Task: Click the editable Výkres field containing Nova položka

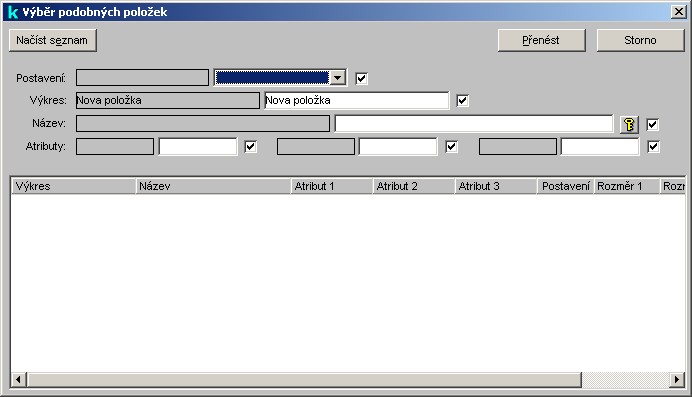Action: [x=357, y=101]
